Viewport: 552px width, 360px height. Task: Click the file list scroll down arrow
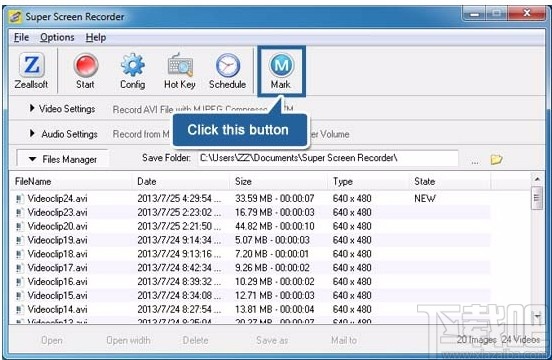pos(537,316)
